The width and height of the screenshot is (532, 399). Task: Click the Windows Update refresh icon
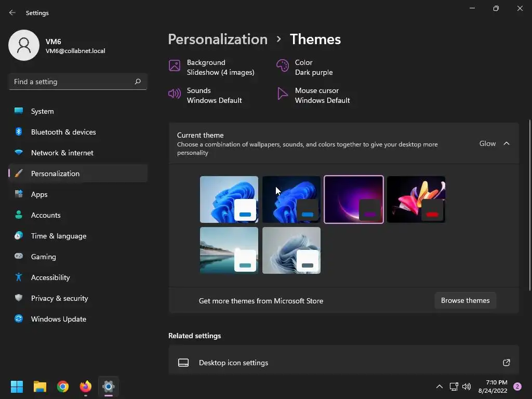(x=19, y=318)
